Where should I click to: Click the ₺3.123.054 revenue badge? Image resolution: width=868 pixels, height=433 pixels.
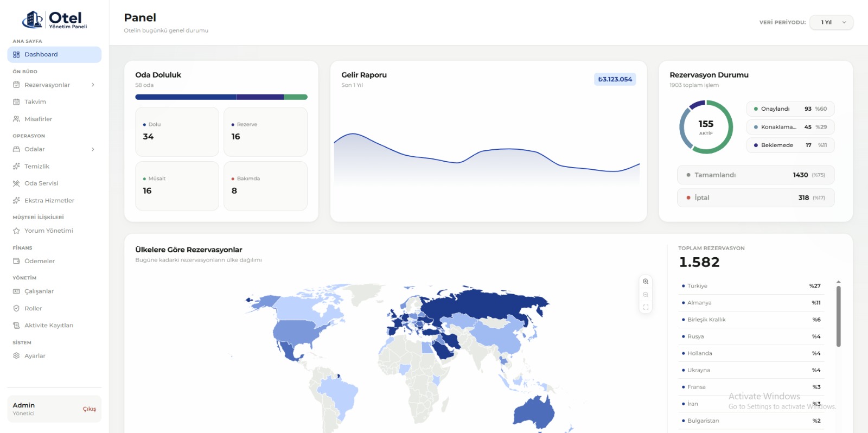[x=615, y=79]
